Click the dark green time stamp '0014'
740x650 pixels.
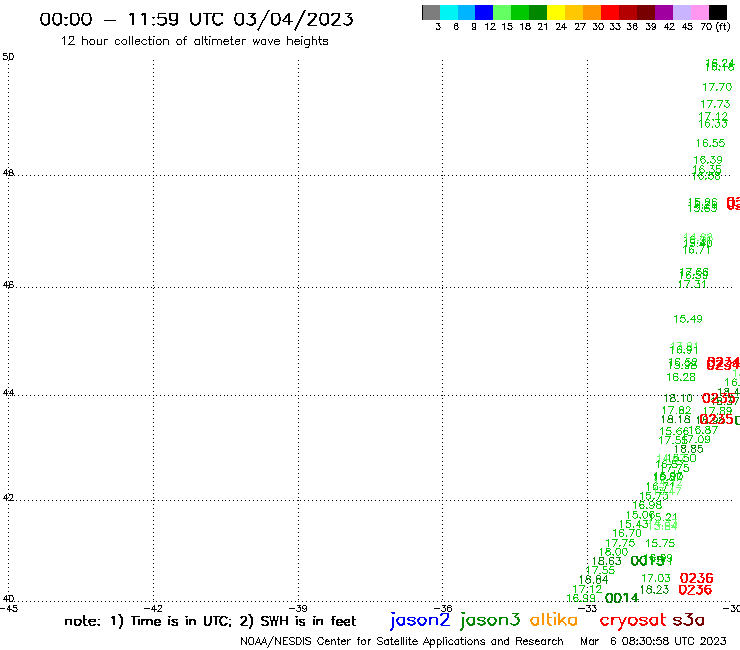tap(622, 599)
